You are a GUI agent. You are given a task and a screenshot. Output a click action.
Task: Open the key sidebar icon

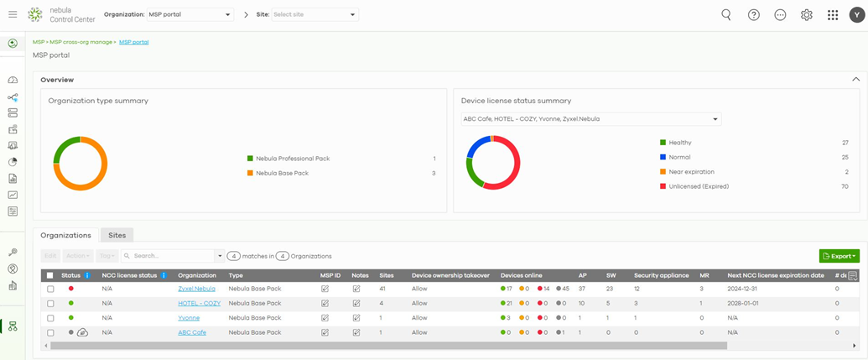[13, 253]
